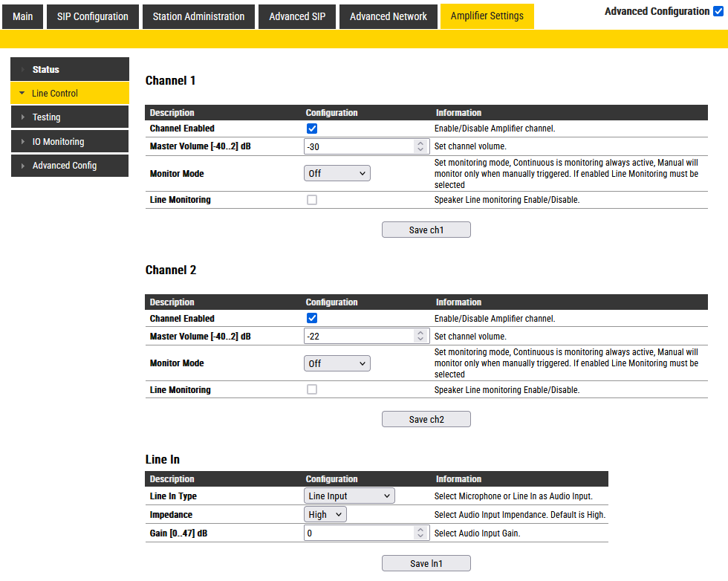
Task: Open Channel 2 Monitor Mode dropdown
Action: [337, 364]
